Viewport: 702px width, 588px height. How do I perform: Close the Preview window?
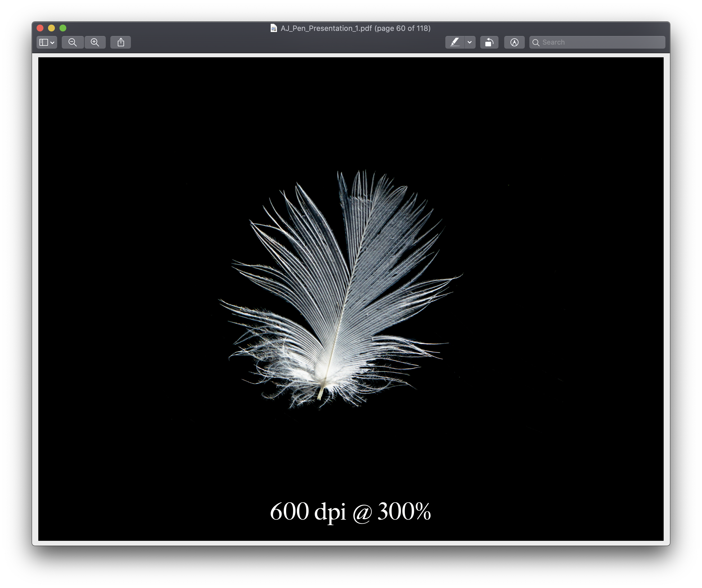[40, 28]
